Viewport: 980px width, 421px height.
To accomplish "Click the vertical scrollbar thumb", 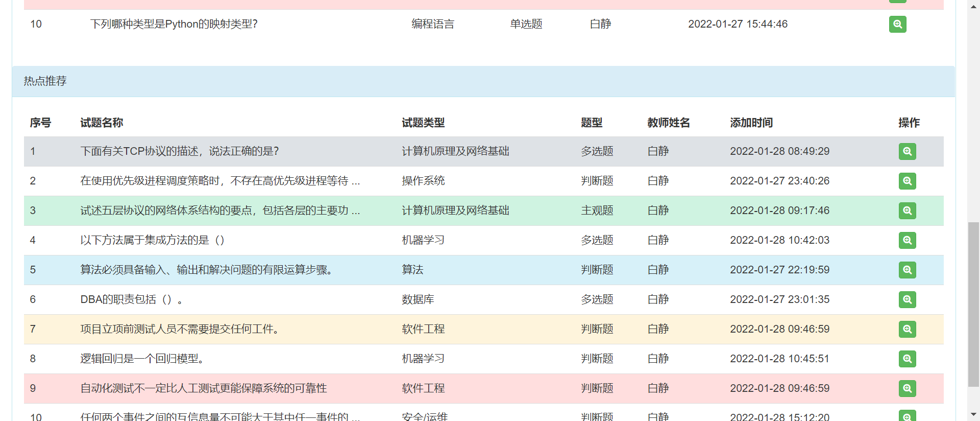I will pyautogui.click(x=973, y=305).
